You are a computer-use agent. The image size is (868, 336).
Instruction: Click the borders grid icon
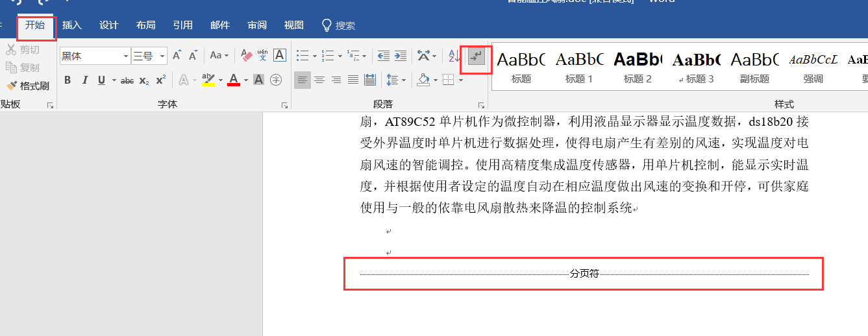point(448,80)
